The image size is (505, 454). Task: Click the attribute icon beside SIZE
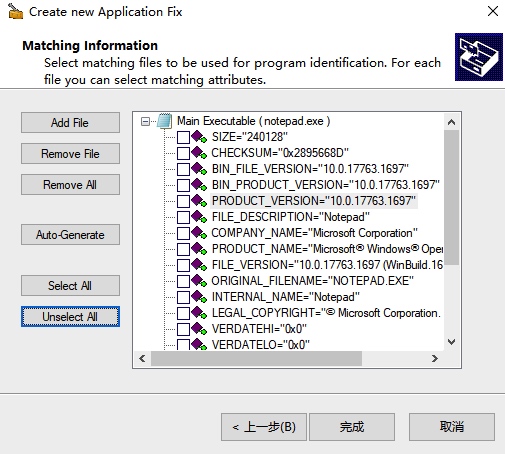[x=199, y=137]
